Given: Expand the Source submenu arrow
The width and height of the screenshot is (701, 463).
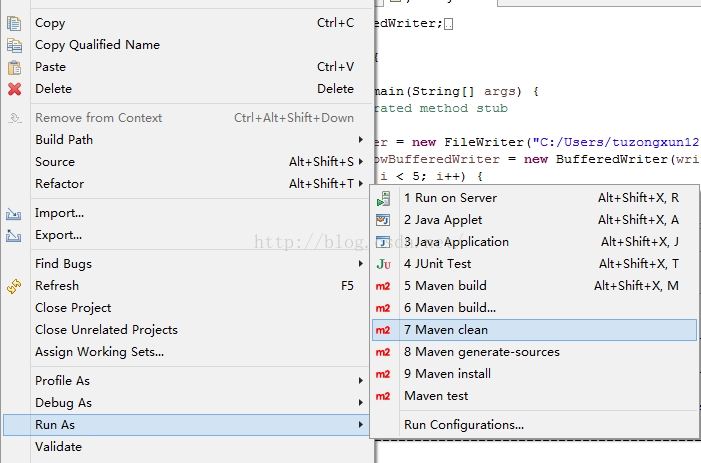Looking at the screenshot, I should [360, 161].
